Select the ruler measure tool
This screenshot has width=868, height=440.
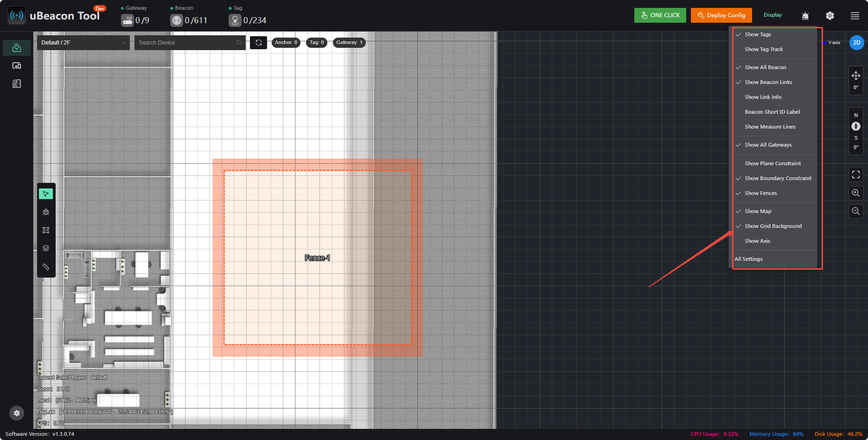pyautogui.click(x=46, y=267)
